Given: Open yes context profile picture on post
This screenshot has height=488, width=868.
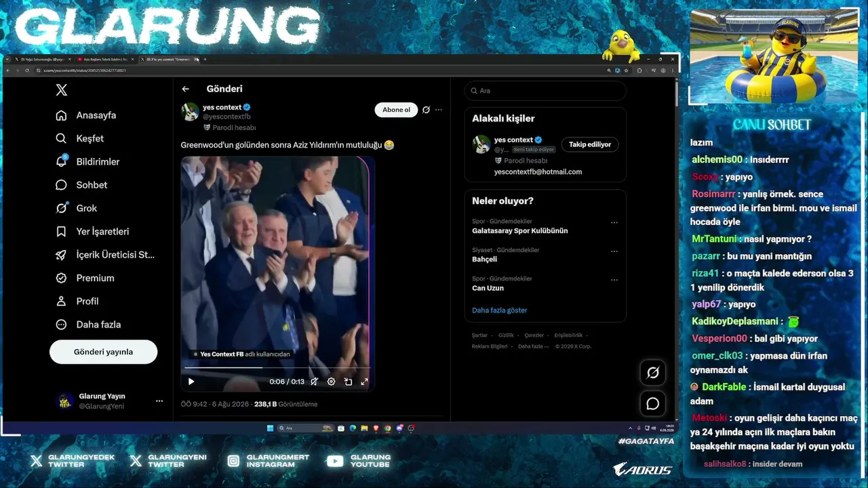Looking at the screenshot, I should pos(190,112).
